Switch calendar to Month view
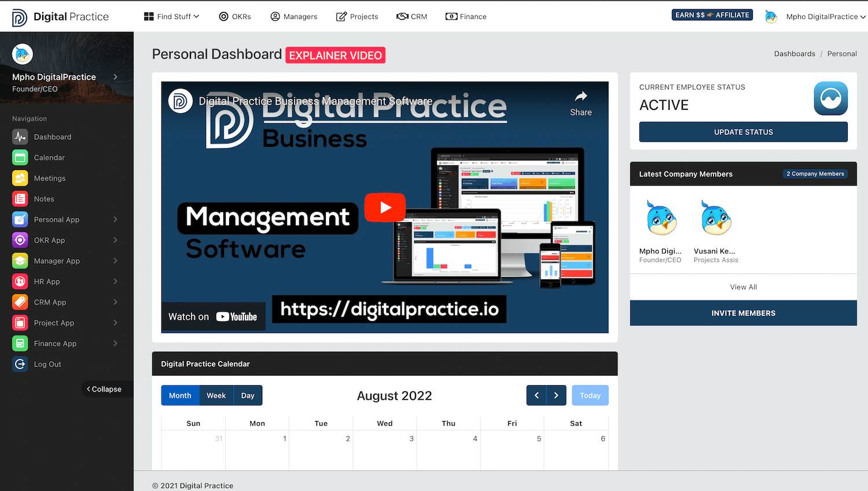 [x=180, y=396]
